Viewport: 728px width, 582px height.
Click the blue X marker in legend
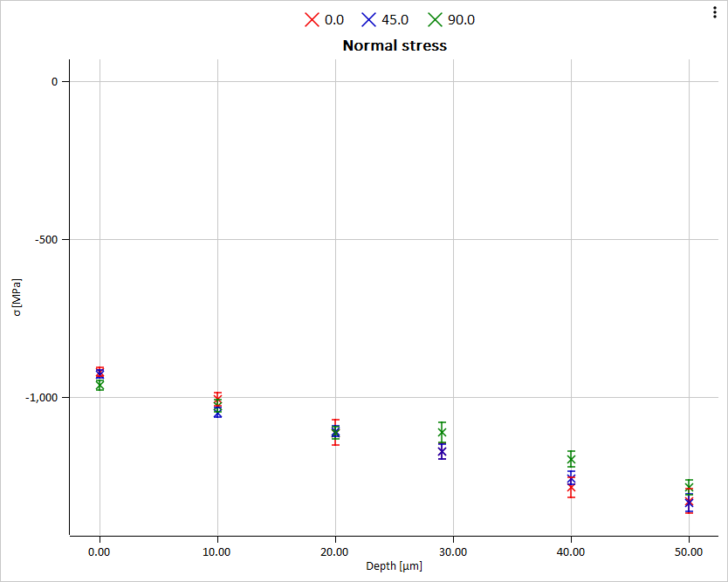pos(369,20)
